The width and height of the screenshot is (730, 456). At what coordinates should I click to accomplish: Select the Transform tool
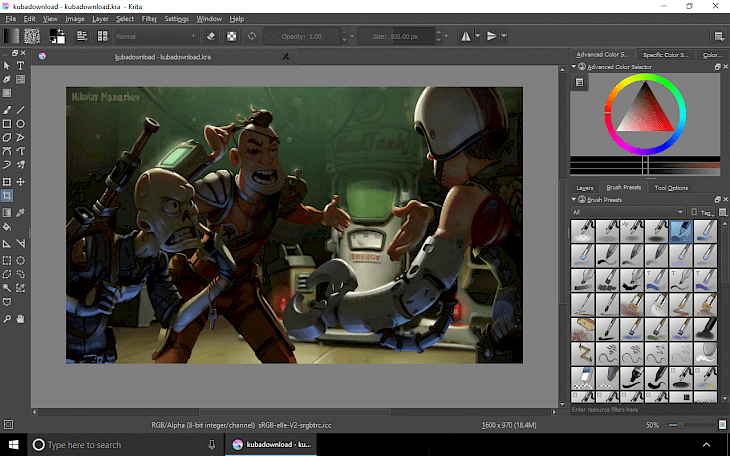pyautogui.click(x=7, y=182)
